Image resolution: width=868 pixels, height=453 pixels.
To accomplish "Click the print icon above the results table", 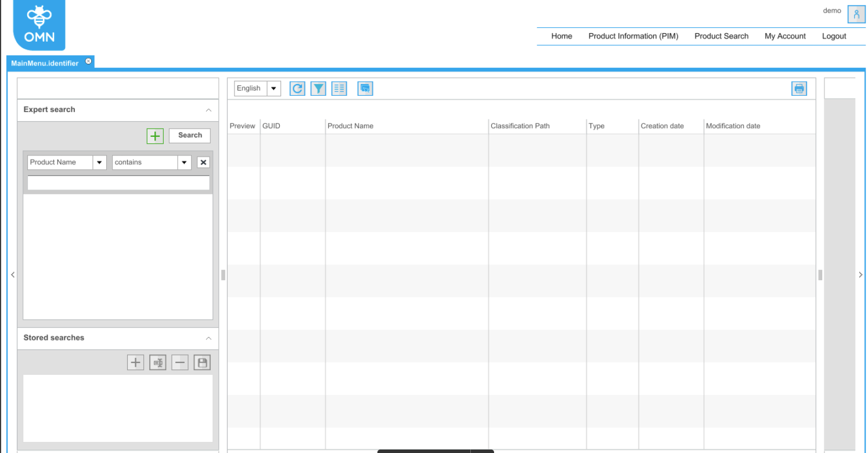I will click(x=798, y=88).
